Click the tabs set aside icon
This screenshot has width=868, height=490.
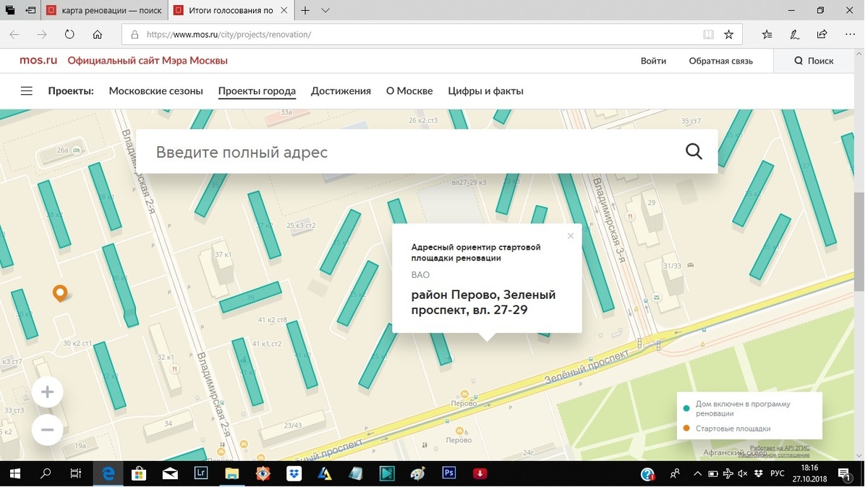coord(10,11)
